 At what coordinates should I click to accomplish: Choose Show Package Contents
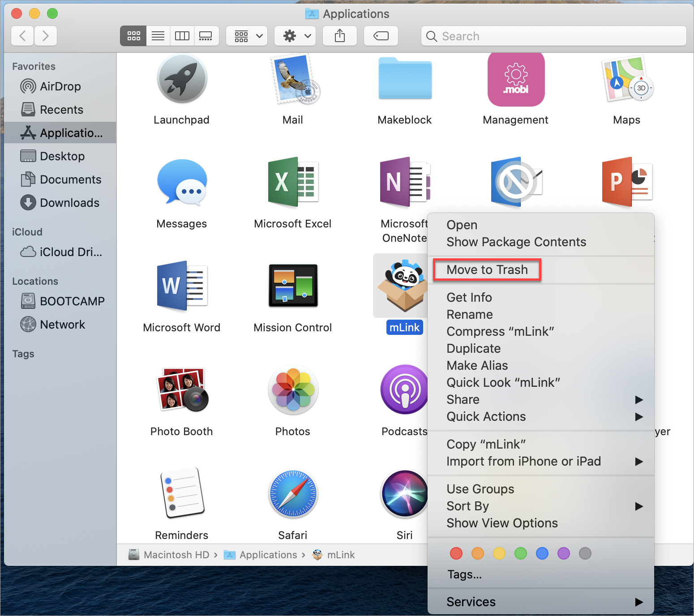pos(541,242)
